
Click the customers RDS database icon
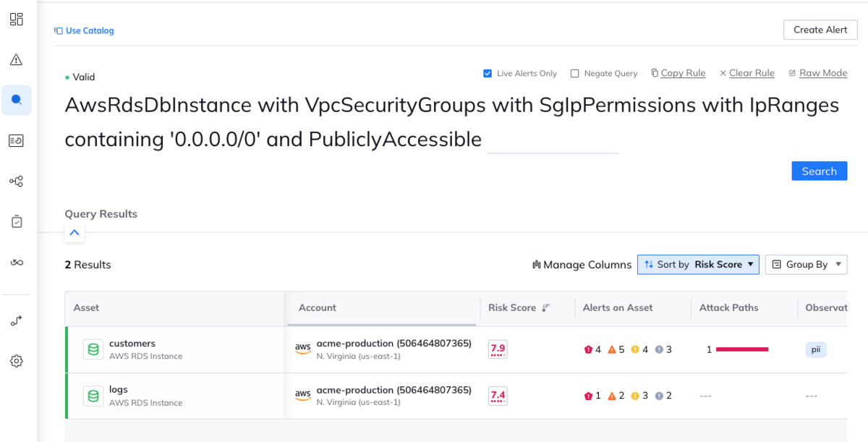93,350
